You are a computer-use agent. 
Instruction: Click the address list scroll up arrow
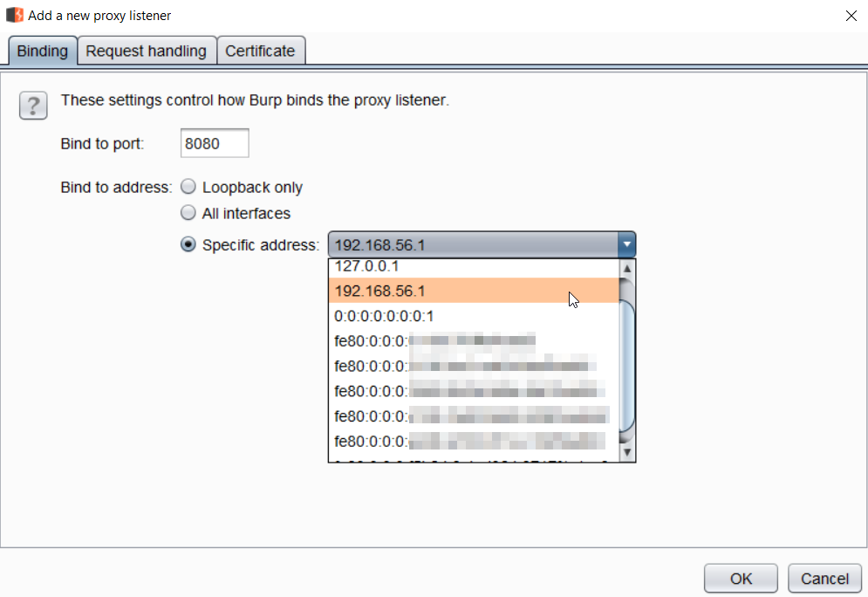click(x=627, y=269)
